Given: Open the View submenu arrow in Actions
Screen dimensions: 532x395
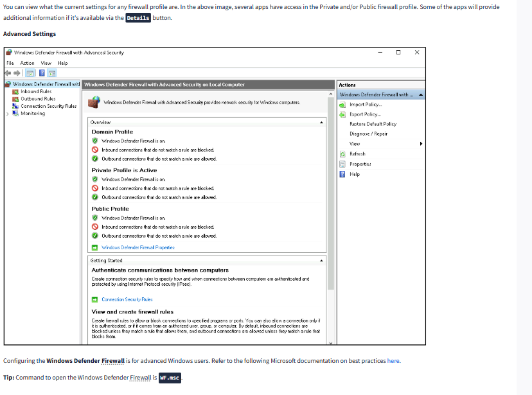Looking at the screenshot, I should pyautogui.click(x=421, y=144).
